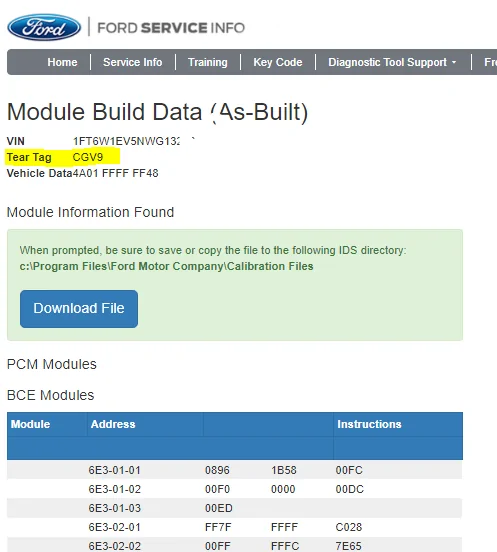
Task: Click the Download File button
Action: [x=79, y=309]
